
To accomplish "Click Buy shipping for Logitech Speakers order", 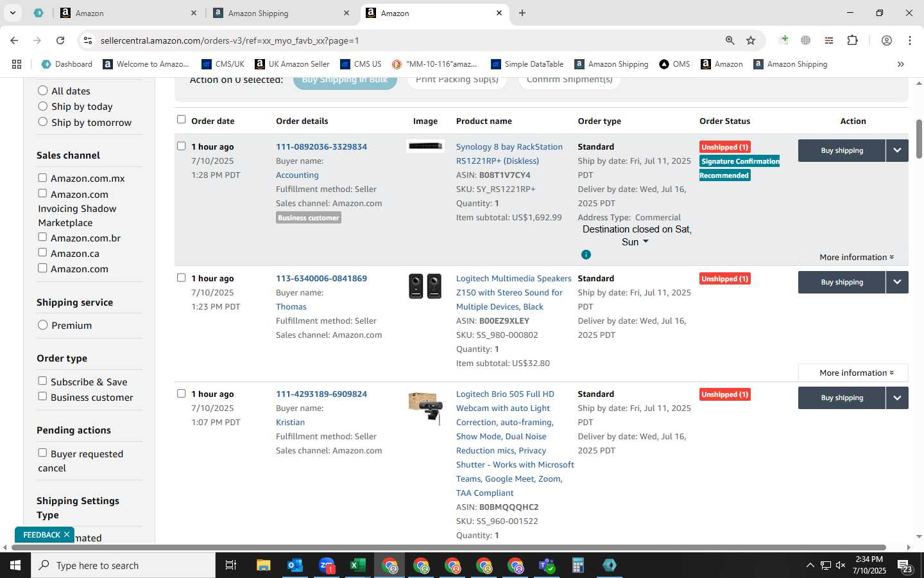I will (x=842, y=282).
